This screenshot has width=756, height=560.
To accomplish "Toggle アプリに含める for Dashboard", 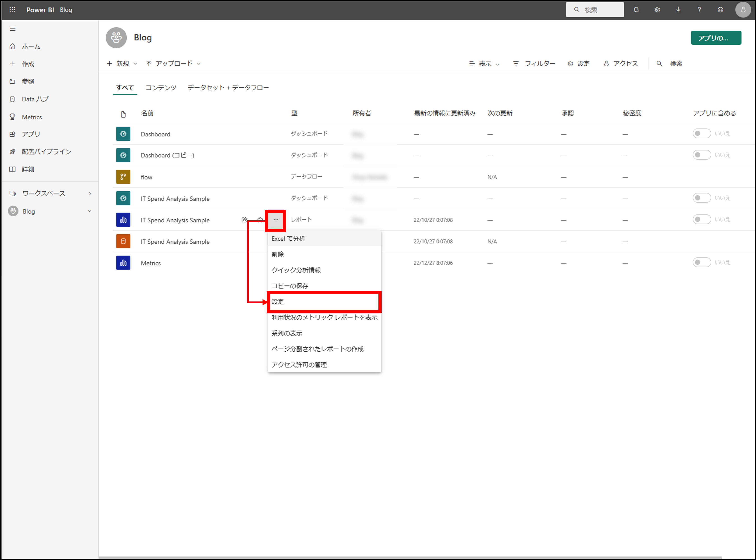I will point(702,134).
